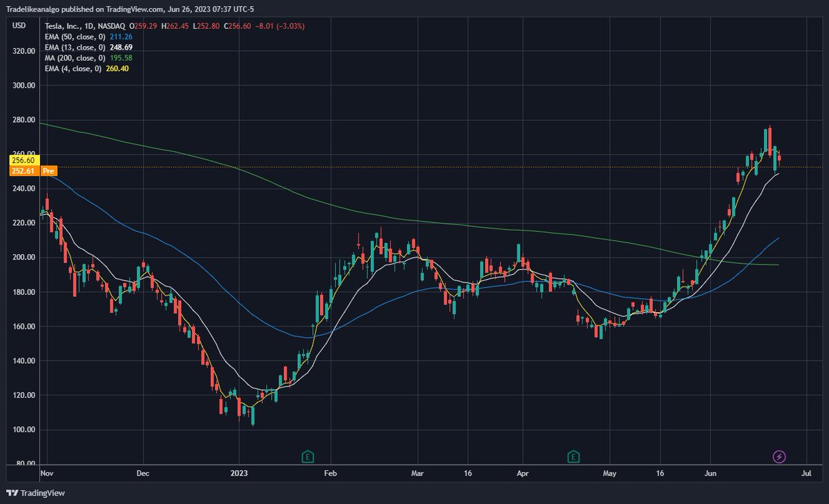Click the 200.00 price axis label

coord(23,258)
